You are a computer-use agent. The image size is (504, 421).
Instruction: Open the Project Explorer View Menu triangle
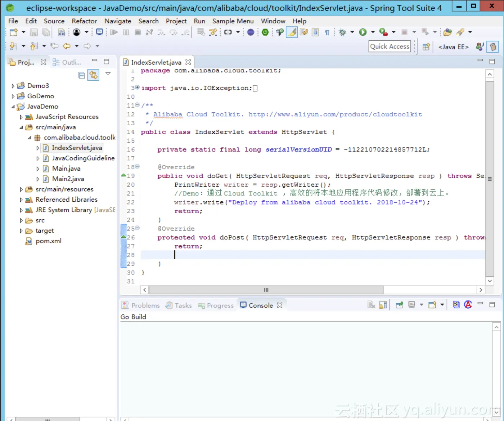click(x=108, y=74)
